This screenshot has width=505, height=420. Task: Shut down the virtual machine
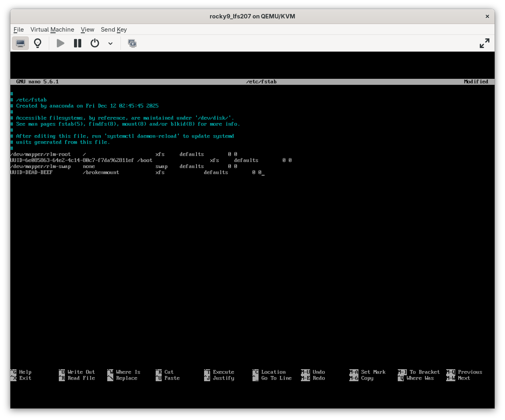click(94, 43)
